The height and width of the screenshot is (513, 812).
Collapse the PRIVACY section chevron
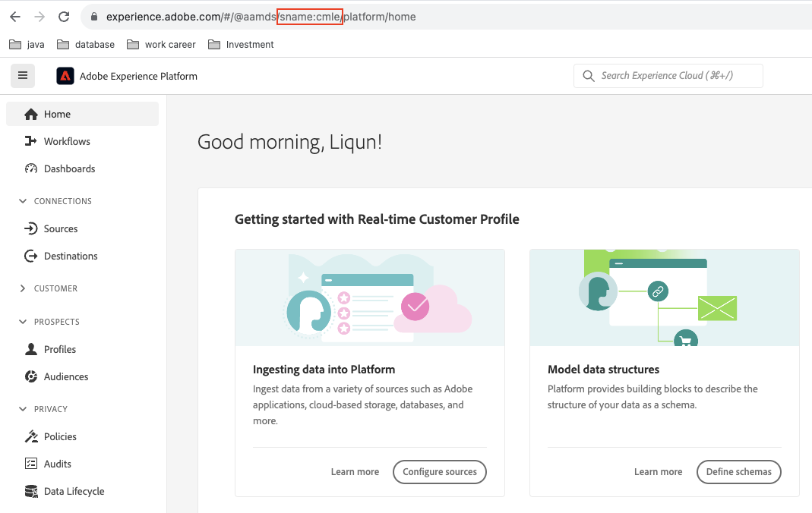coord(22,408)
